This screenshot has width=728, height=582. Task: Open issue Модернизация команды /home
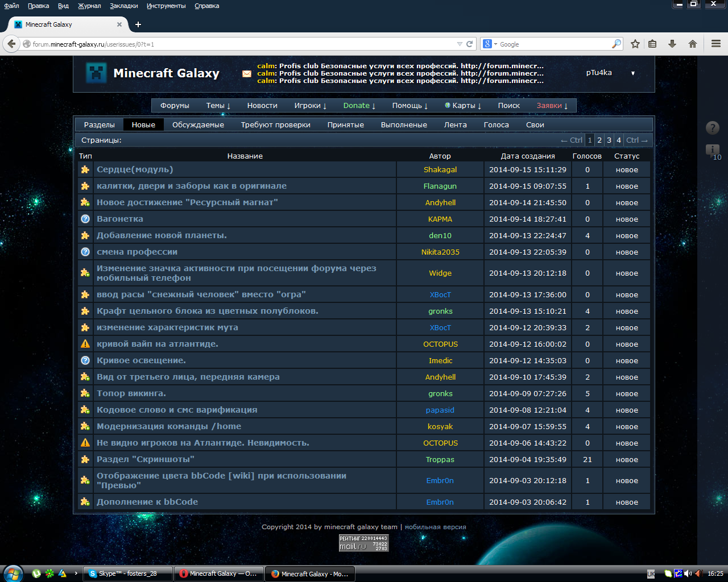[x=169, y=426]
